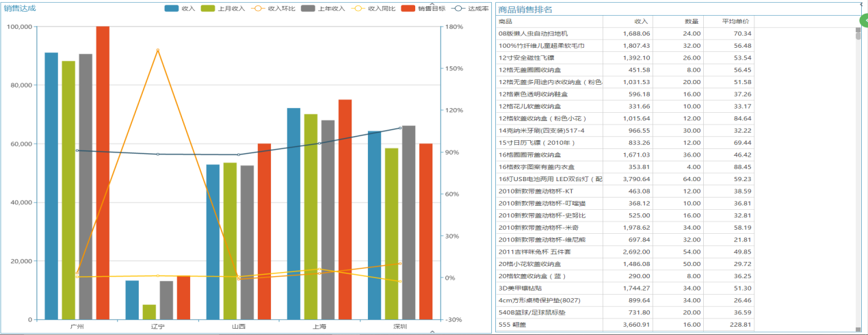The width and height of the screenshot is (868, 335).
Task: Click the 深圳 axis label
Action: pyautogui.click(x=400, y=327)
